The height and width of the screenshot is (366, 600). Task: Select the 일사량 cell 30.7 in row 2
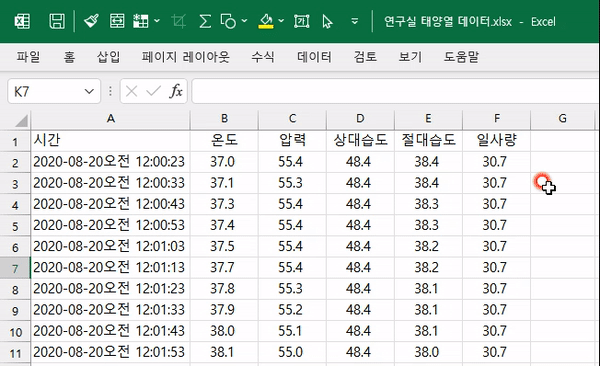pos(496,162)
